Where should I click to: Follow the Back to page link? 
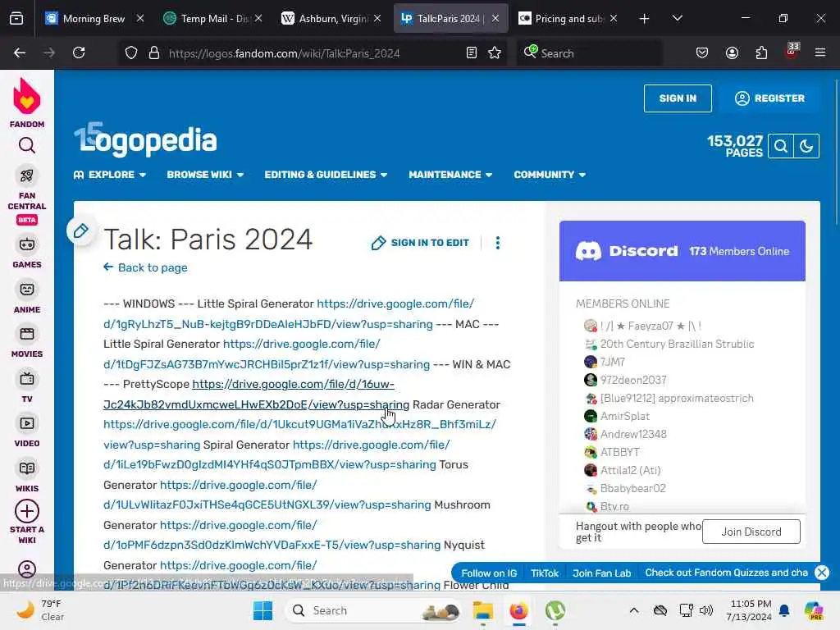145,267
